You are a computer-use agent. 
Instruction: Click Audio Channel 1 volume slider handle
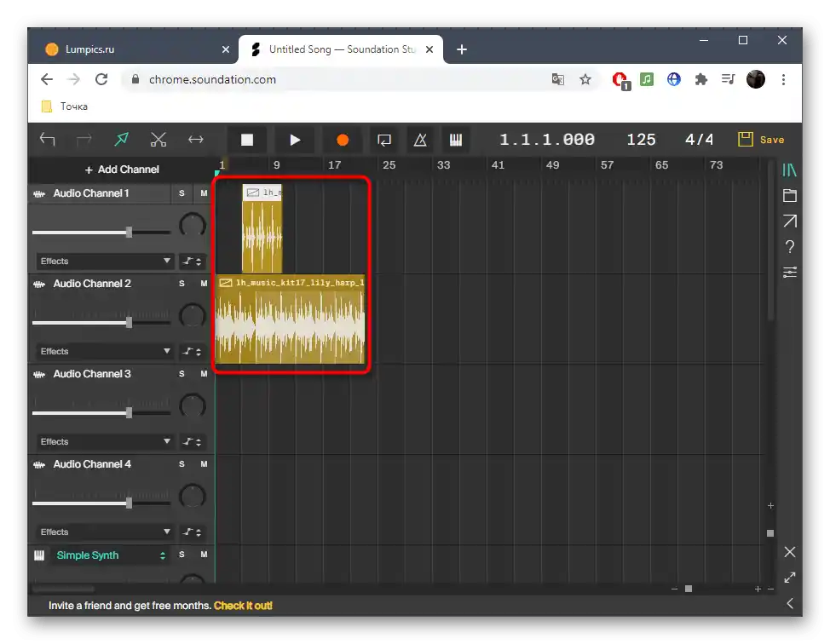(130, 232)
